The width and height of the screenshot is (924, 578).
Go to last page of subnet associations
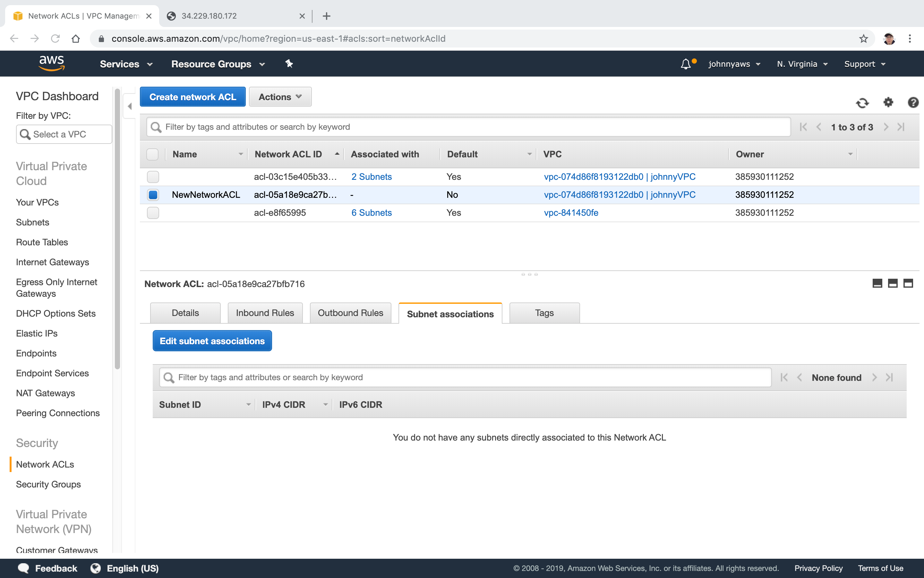tap(890, 378)
